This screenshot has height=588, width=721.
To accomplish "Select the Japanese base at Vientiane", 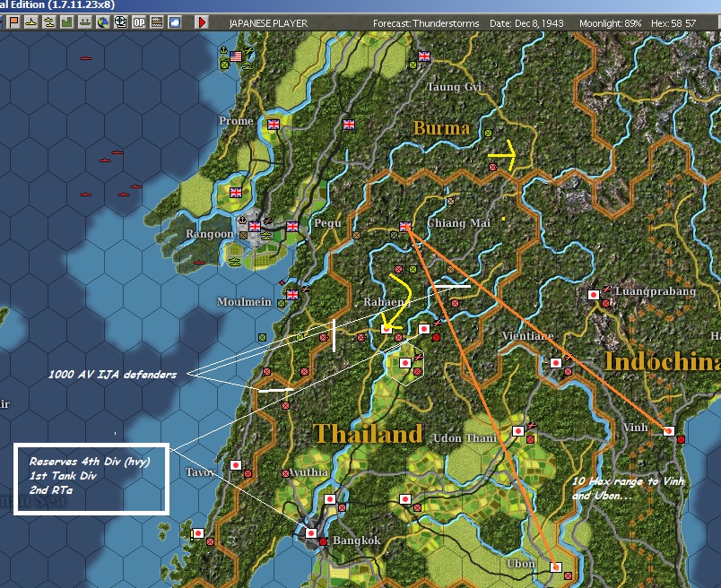I will pos(556,363).
